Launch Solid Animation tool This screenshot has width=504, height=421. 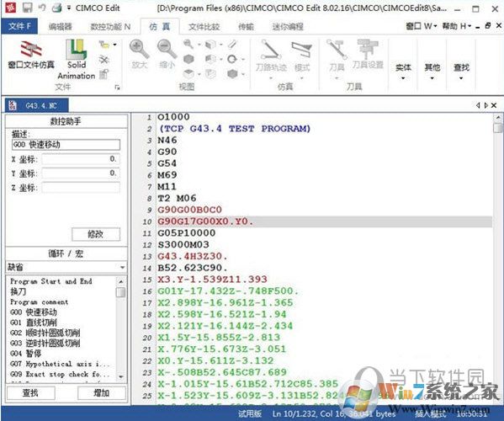pyautogui.click(x=77, y=60)
